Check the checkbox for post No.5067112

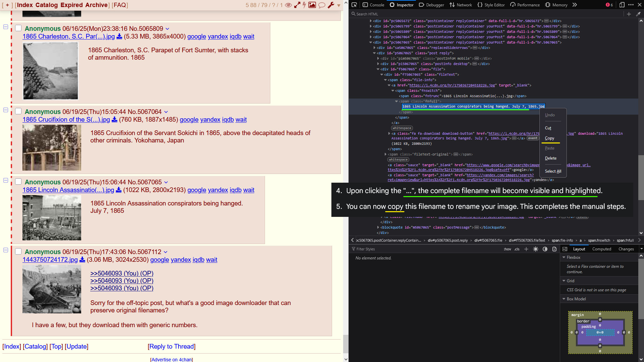pos(18,251)
